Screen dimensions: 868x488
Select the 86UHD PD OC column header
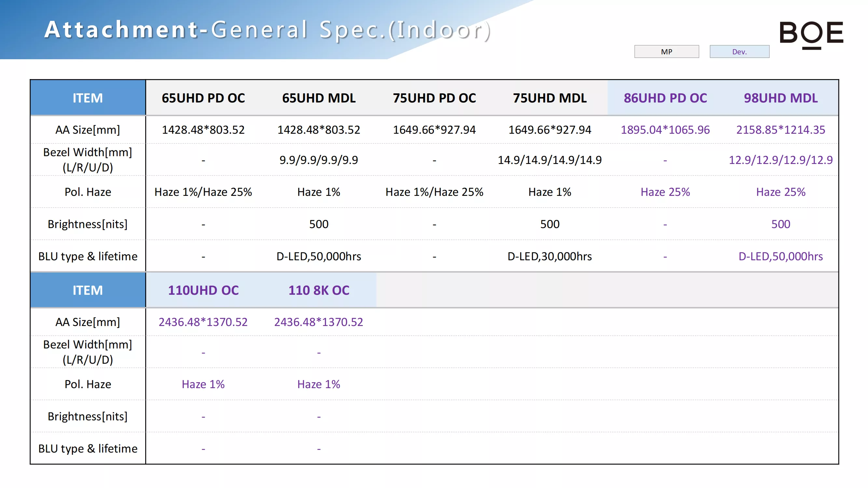tap(665, 98)
